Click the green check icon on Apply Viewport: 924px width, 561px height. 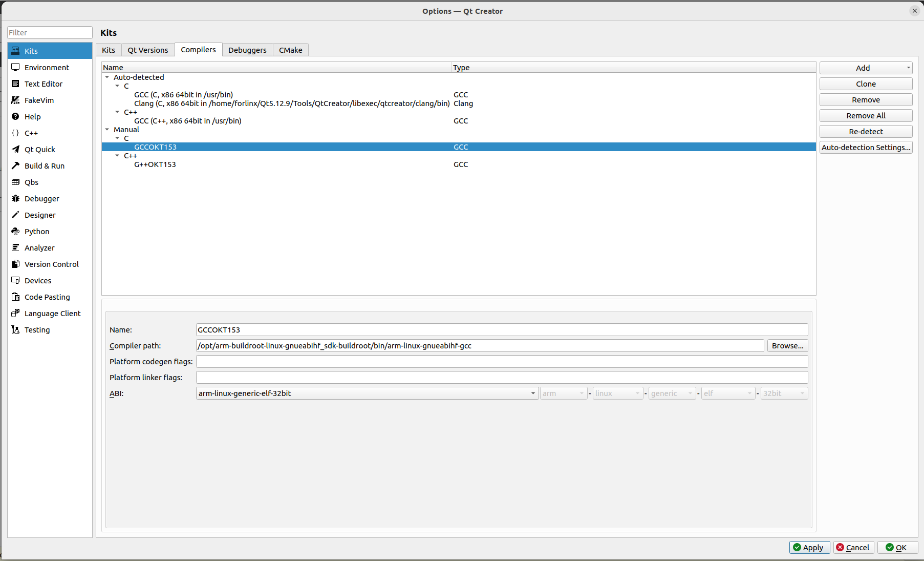click(x=797, y=547)
